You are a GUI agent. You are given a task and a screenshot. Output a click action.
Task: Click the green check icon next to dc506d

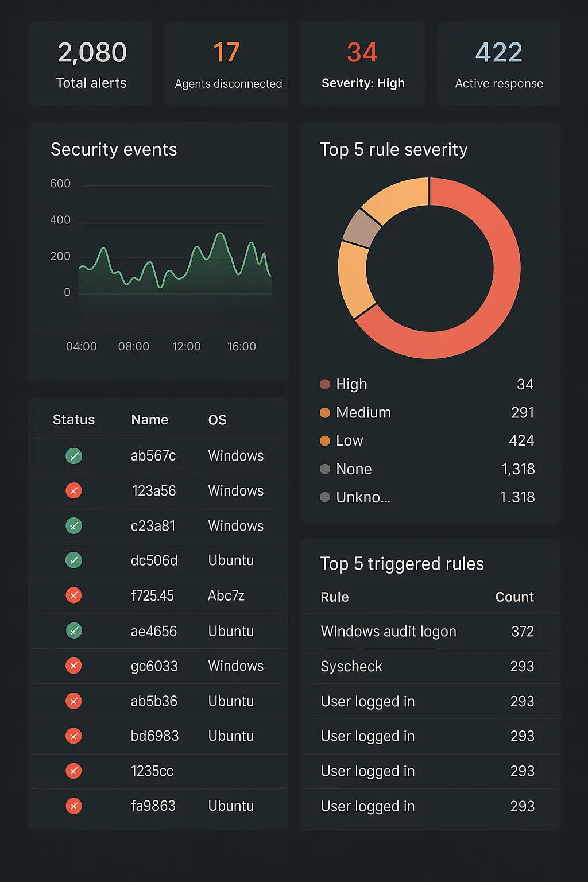click(x=73, y=560)
